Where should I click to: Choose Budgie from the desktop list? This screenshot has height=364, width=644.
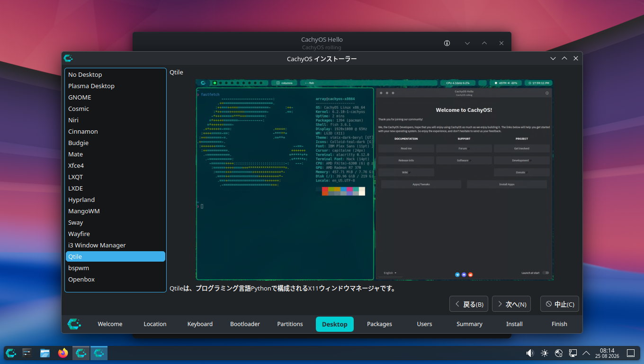point(116,143)
